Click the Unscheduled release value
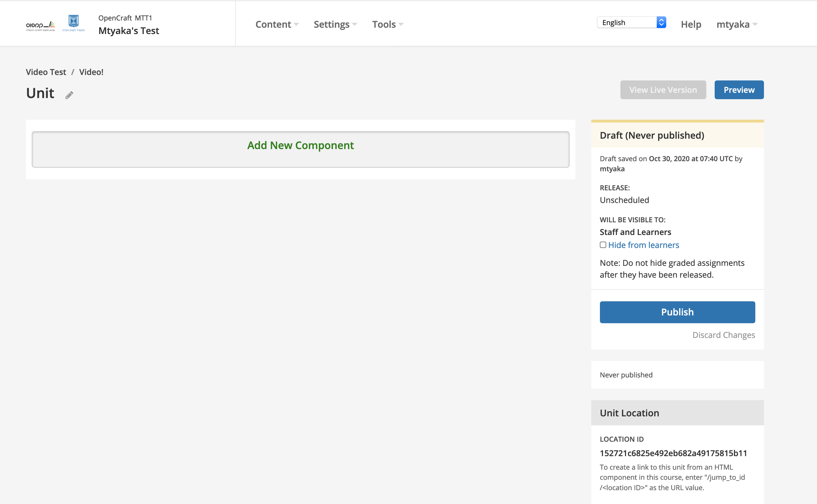Viewport: 817px width, 504px height. (x=624, y=200)
